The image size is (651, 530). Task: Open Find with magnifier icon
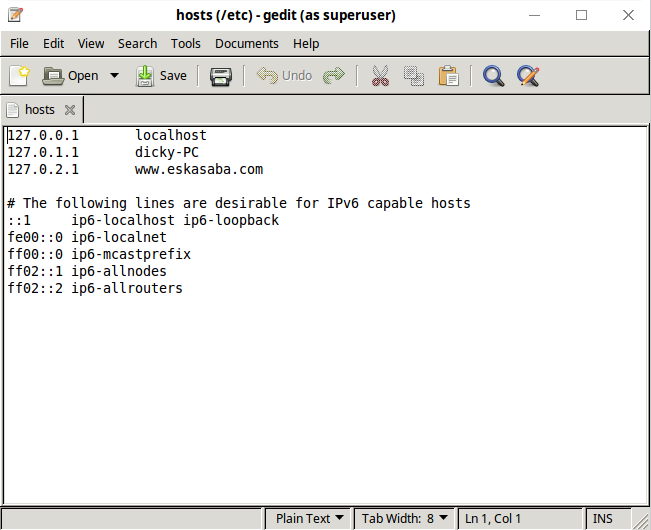click(493, 76)
